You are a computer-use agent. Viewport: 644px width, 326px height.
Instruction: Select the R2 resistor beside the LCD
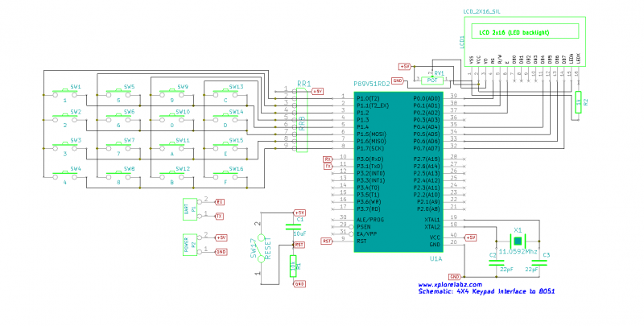click(578, 102)
